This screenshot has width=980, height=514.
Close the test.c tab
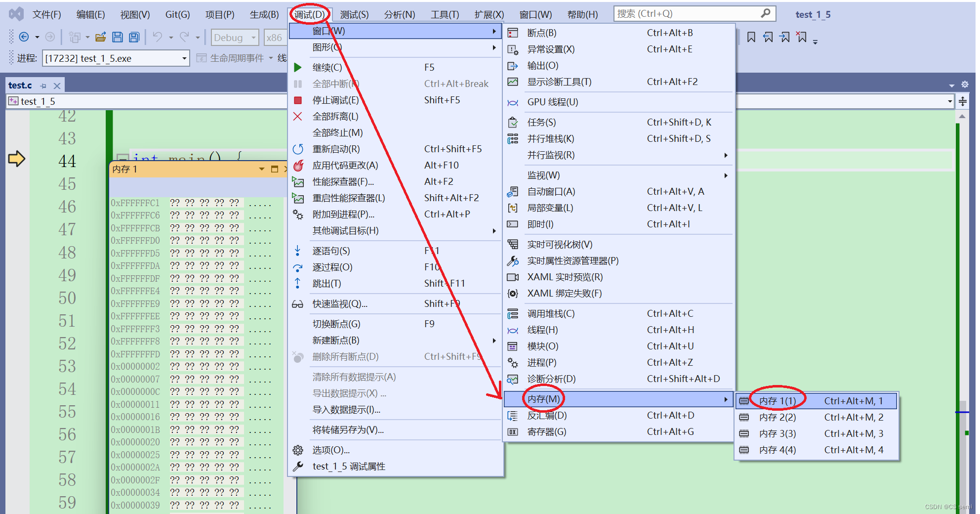pyautogui.click(x=57, y=86)
